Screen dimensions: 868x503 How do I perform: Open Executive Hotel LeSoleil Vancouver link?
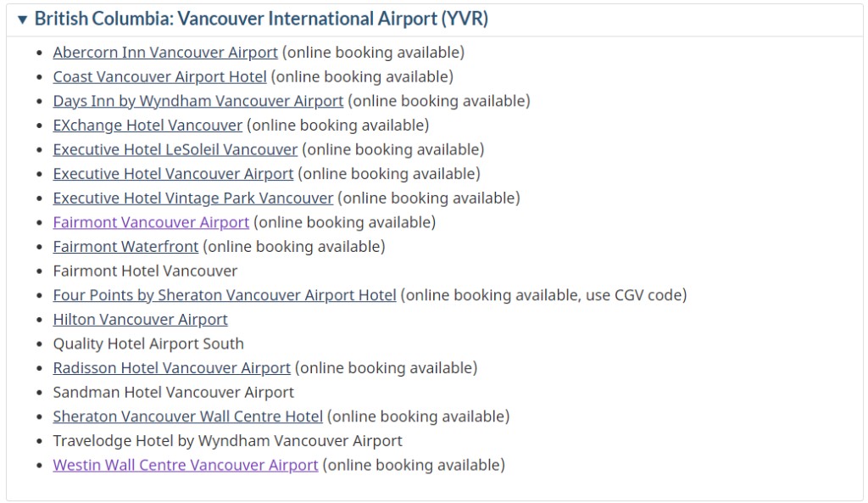[x=175, y=150]
